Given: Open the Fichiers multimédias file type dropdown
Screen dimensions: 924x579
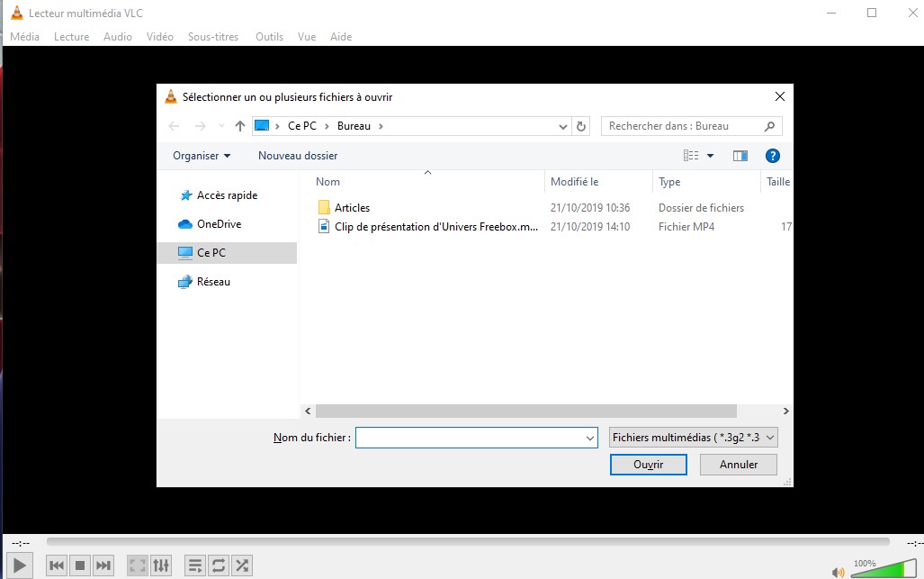Looking at the screenshot, I should (x=693, y=438).
